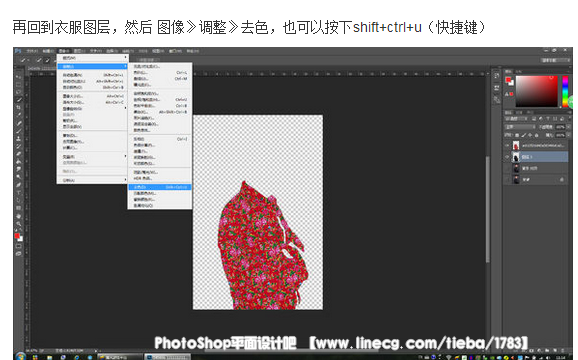The image size is (578, 360).
Task: Select the Rectangular Marquee tool
Action: pyautogui.click(x=18, y=84)
